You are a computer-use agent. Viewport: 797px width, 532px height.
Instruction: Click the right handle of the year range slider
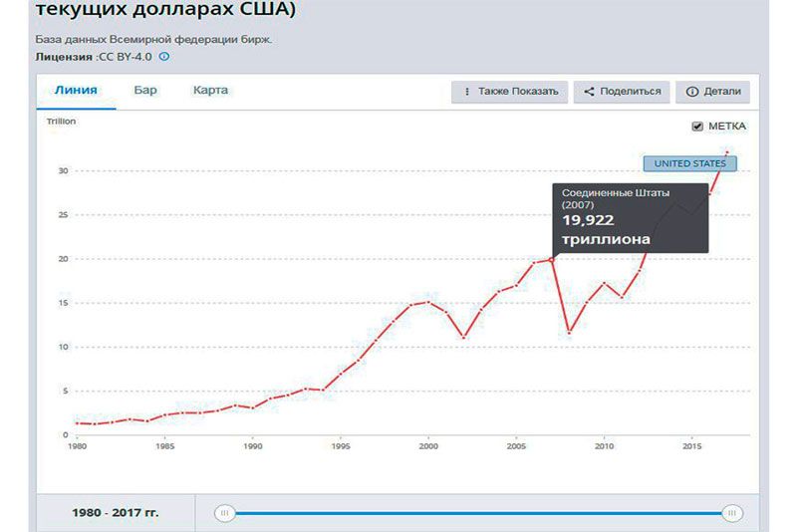[733, 512]
